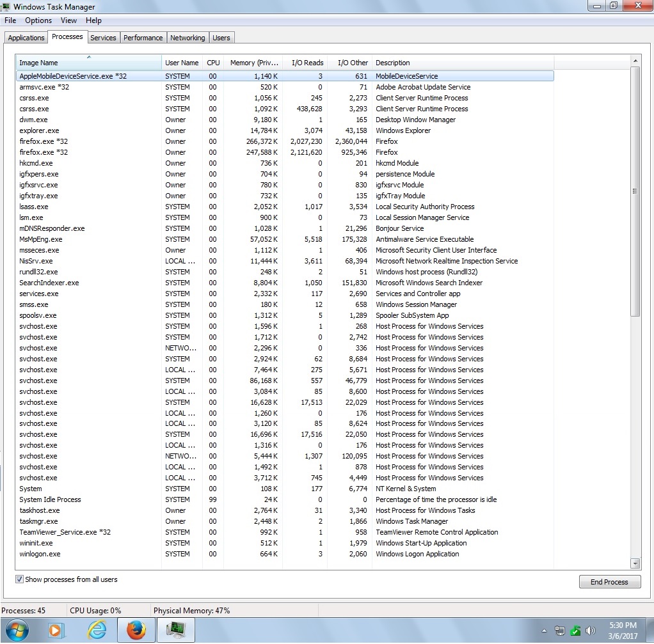Select the taskhost.exe process

[x=285, y=510]
